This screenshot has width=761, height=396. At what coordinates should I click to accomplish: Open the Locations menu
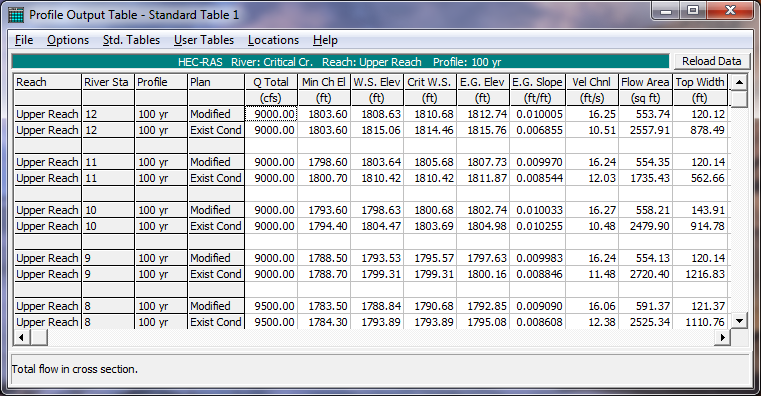tap(273, 40)
